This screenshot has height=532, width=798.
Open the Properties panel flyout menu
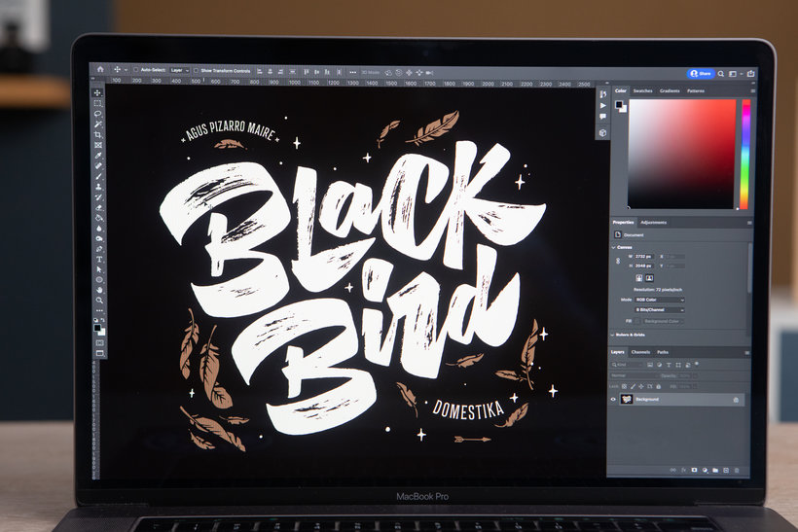(x=749, y=223)
